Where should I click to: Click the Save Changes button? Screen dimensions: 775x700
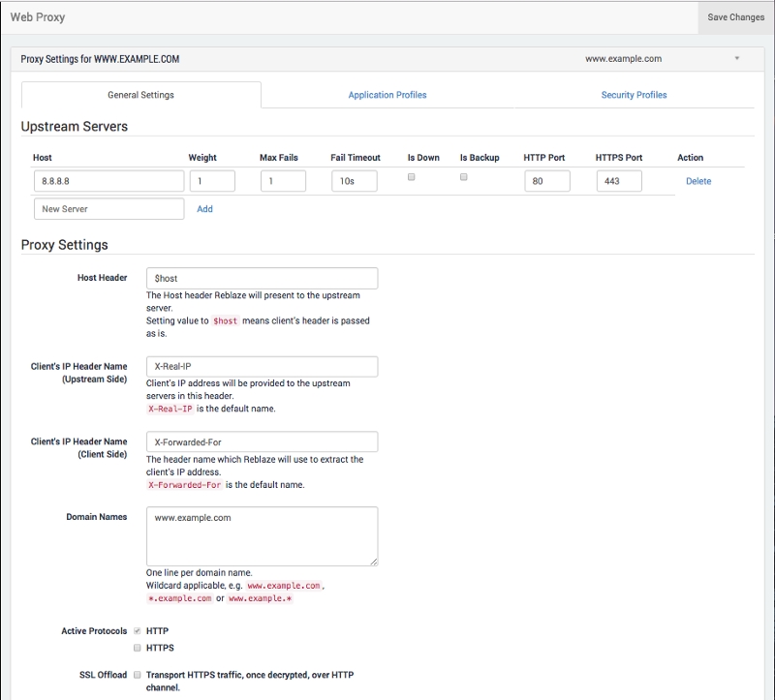pos(735,17)
